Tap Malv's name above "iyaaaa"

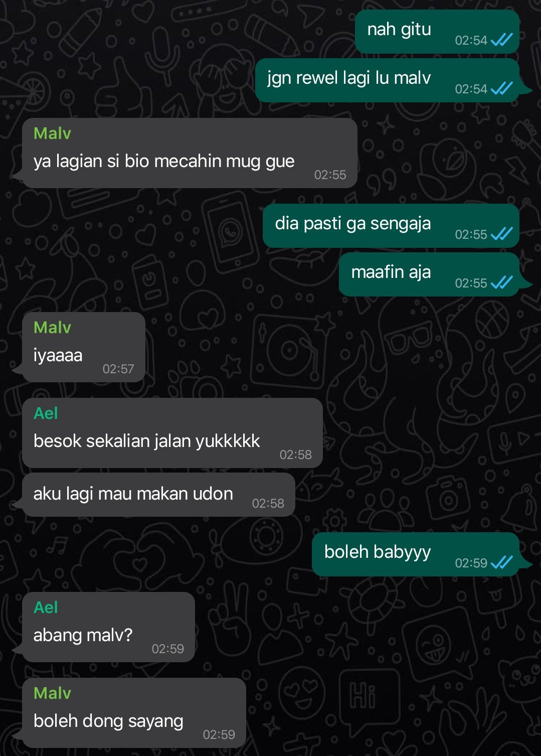point(52,328)
